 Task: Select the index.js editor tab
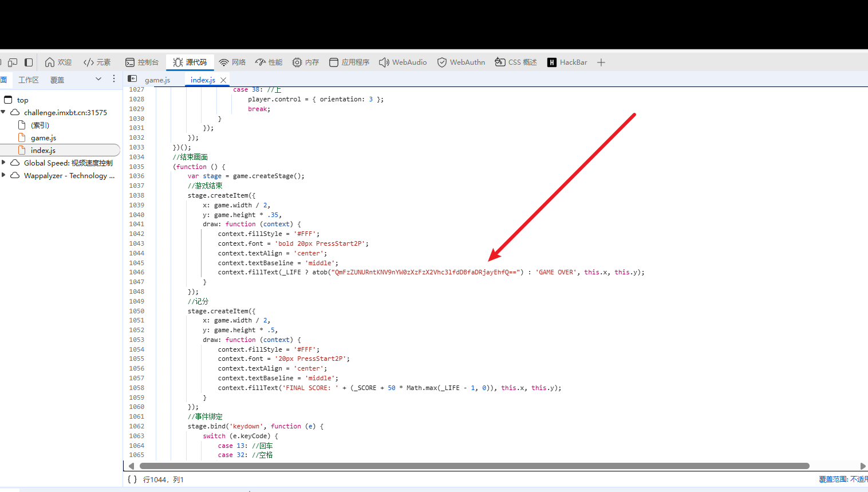coord(203,80)
